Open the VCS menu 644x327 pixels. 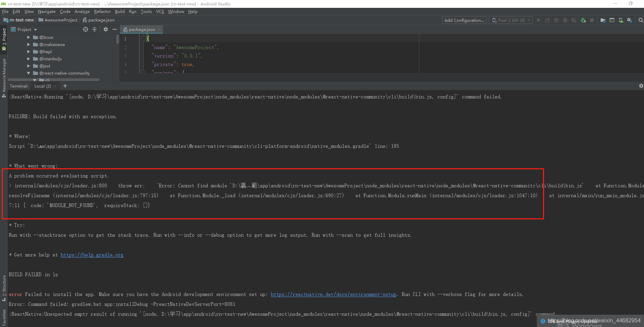click(x=160, y=12)
